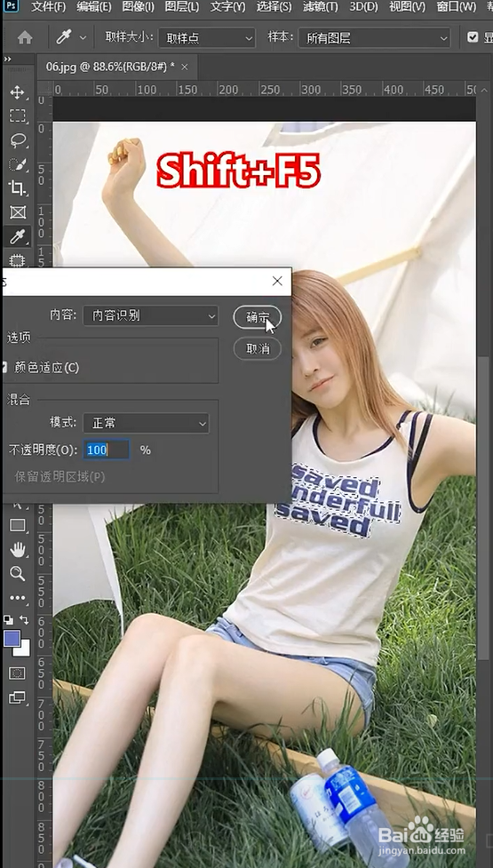Click the Home icon in options bar

click(x=25, y=37)
